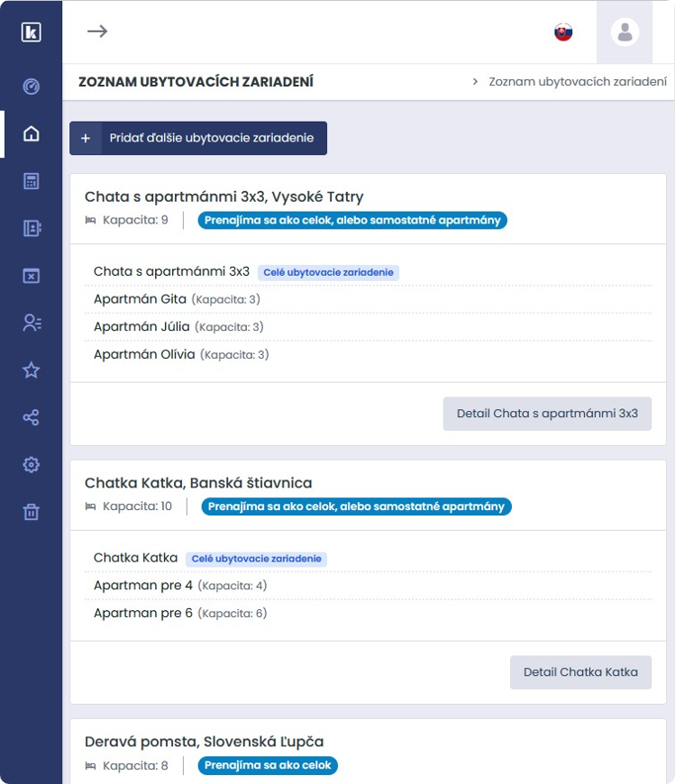Click page title ZOZNAM UBYTOVACÍCH ZARIADENÍ
Image resolution: width=675 pixels, height=784 pixels.
(x=196, y=82)
